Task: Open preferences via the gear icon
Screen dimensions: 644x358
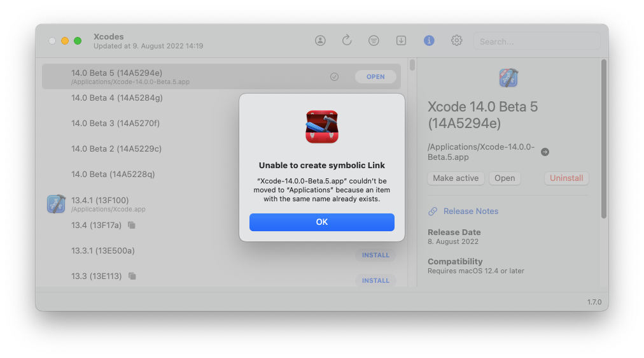Action: pos(457,40)
